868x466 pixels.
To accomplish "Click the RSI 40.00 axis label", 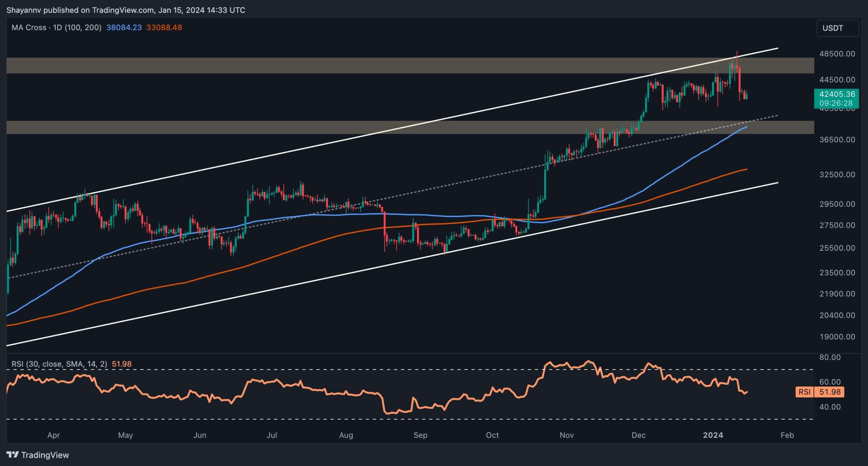I will tap(830, 407).
